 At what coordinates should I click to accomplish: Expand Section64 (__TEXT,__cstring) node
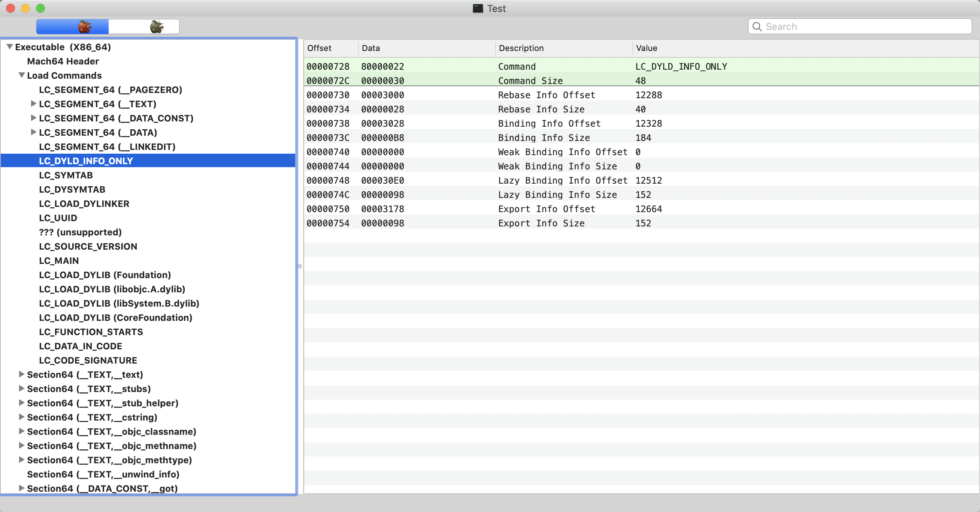pos(22,417)
